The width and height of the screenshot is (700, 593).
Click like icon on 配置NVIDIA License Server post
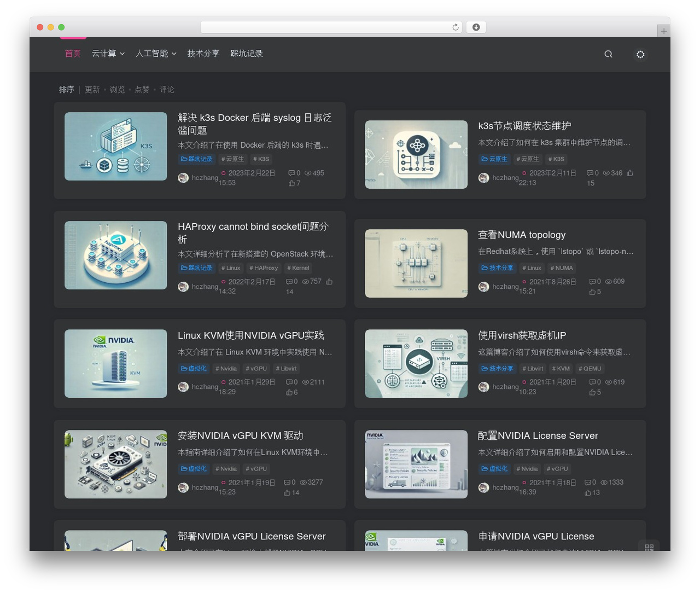(588, 493)
